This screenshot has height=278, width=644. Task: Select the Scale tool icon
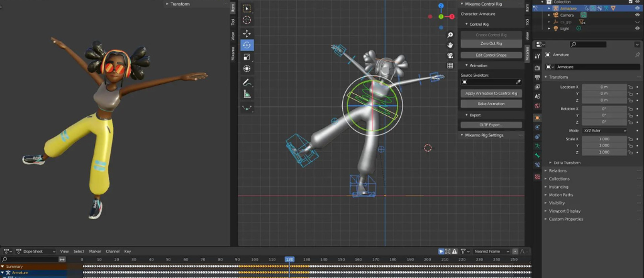[247, 57]
